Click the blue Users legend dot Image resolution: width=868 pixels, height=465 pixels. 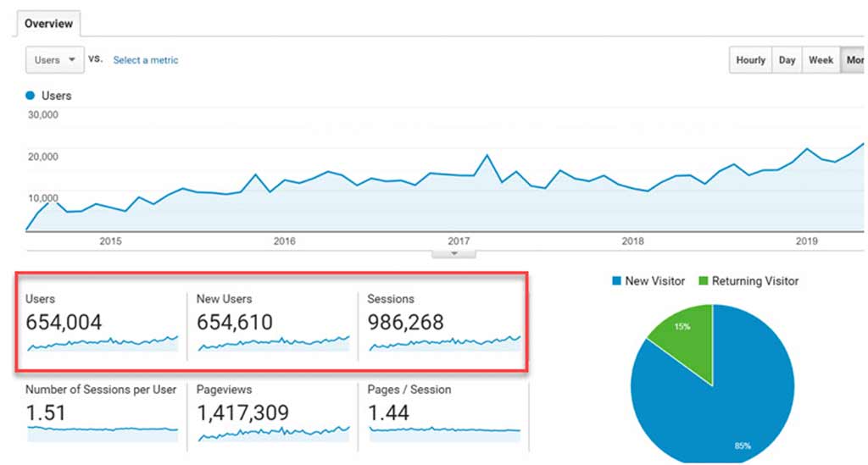(30, 96)
